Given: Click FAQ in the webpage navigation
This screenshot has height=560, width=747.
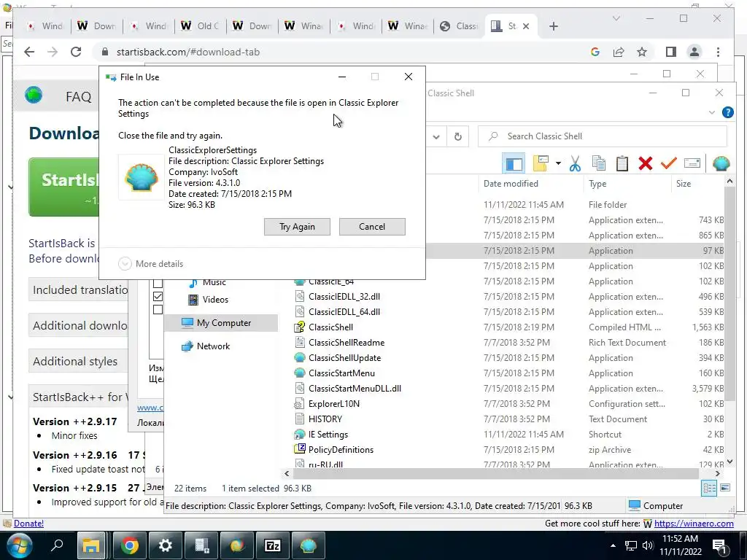Looking at the screenshot, I should point(79,97).
